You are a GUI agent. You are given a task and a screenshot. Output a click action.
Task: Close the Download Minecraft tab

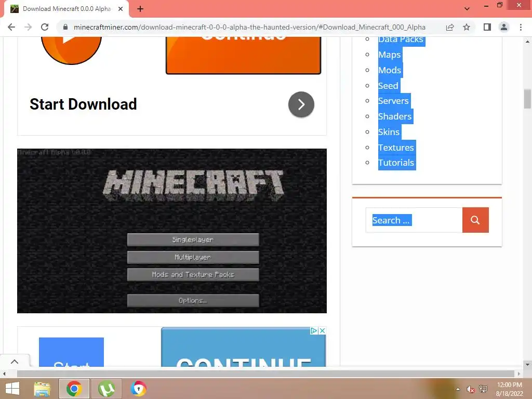(x=121, y=9)
